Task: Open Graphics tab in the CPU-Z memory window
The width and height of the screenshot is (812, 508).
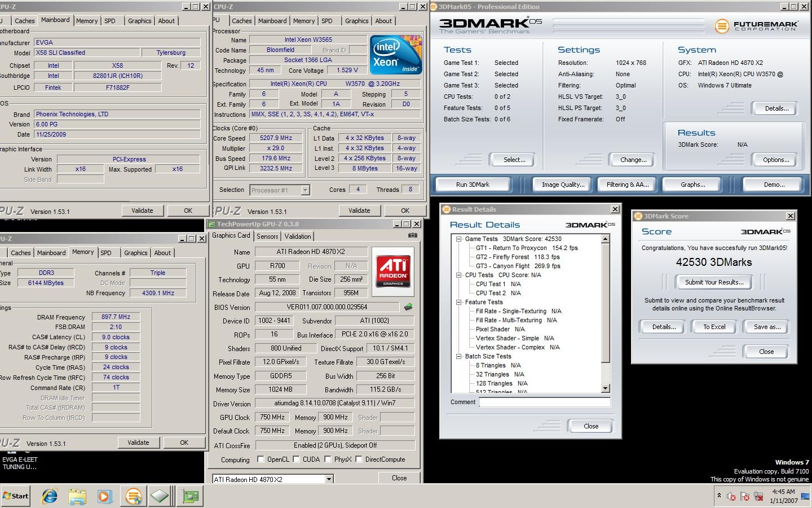Action: point(135,253)
